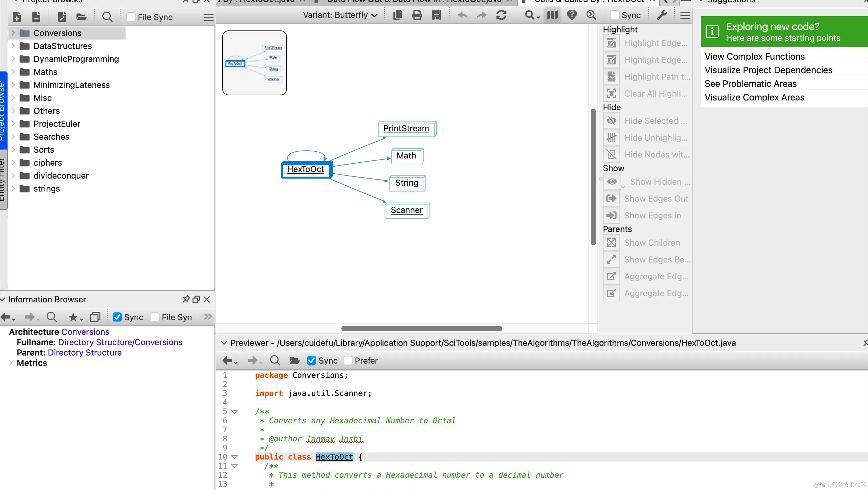Expand the Metrics section in Information Browser
868x490 pixels.
point(10,363)
